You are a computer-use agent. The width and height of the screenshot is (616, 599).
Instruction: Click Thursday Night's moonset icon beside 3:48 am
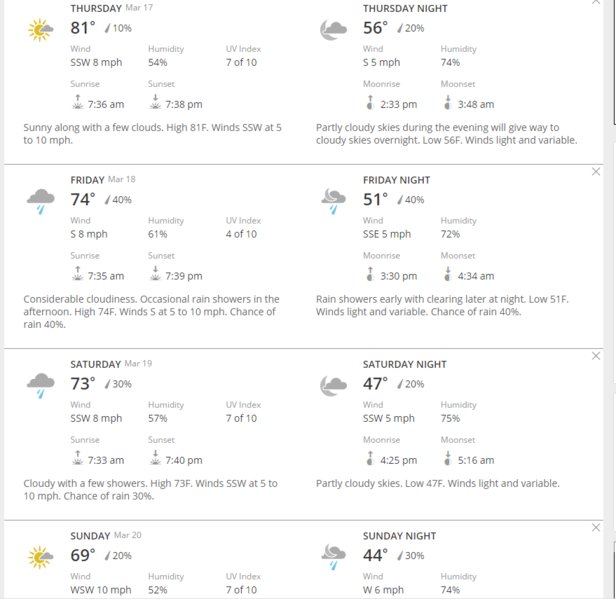pyautogui.click(x=447, y=102)
